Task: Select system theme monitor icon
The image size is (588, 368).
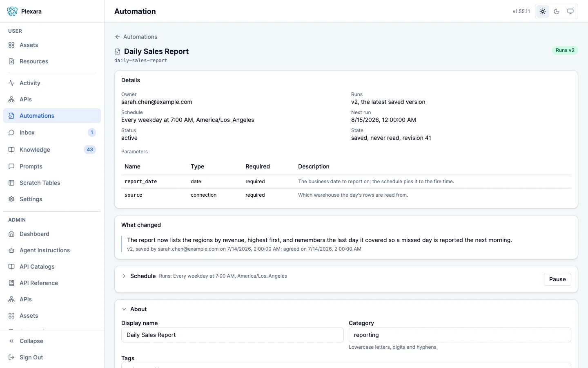Action: coord(570,11)
